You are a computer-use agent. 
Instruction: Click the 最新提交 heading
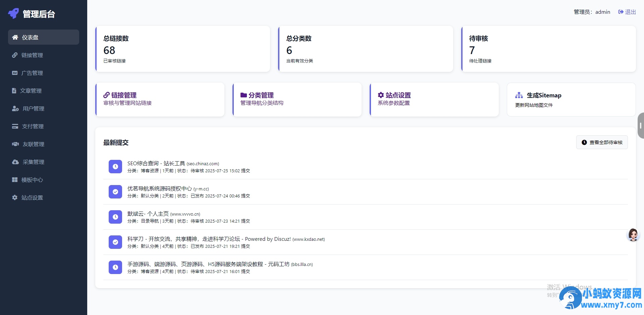(x=116, y=142)
